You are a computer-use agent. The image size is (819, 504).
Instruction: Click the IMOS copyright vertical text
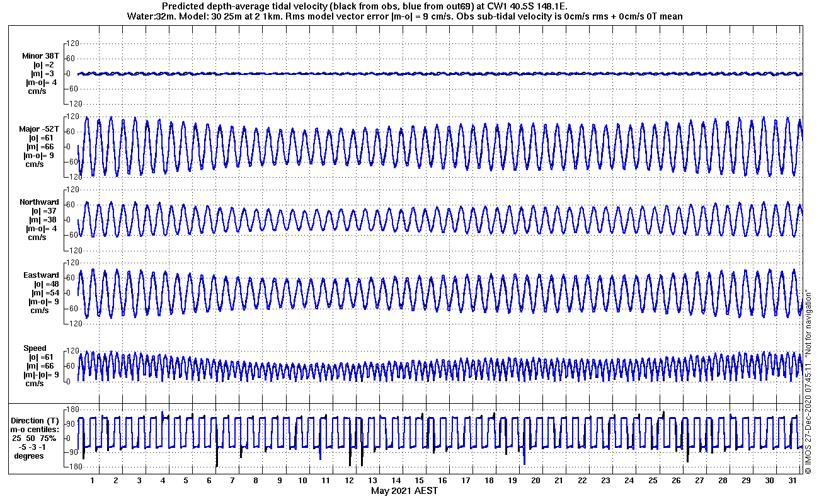point(808,381)
